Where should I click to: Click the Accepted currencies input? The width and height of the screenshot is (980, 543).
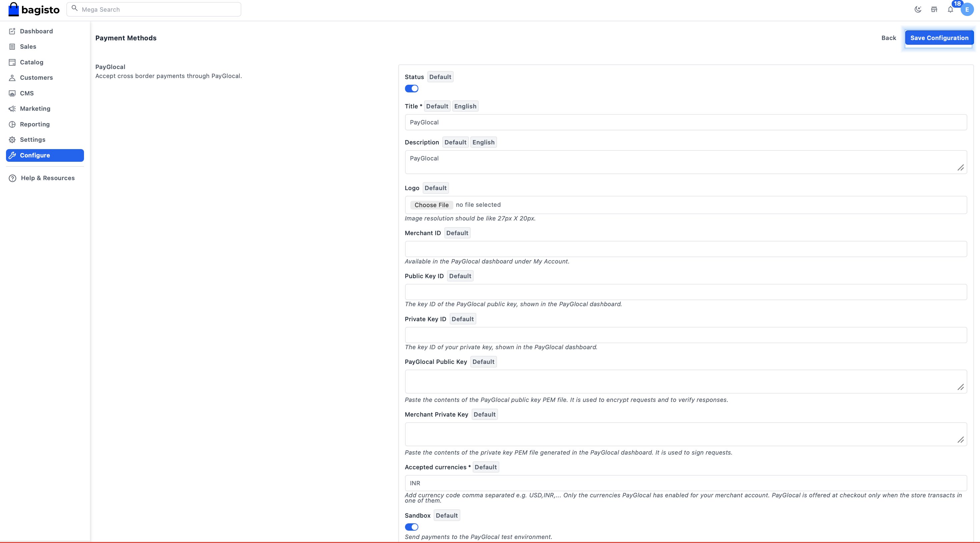(x=686, y=483)
